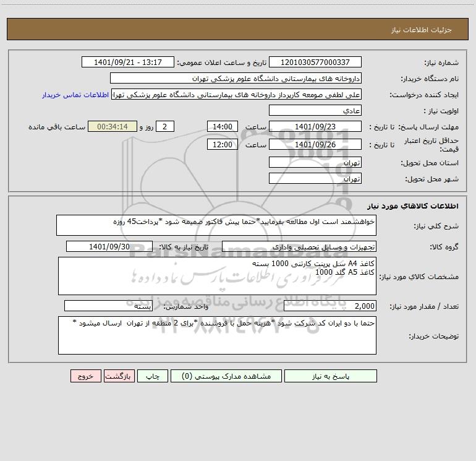Screen dimensions: 476x461
Task: Click the label شهر محل تحویل
Action: tap(431, 179)
